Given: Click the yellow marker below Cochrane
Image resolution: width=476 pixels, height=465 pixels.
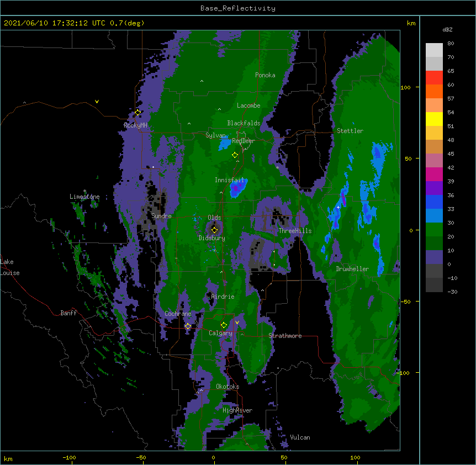Looking at the screenshot, I should (x=188, y=326).
